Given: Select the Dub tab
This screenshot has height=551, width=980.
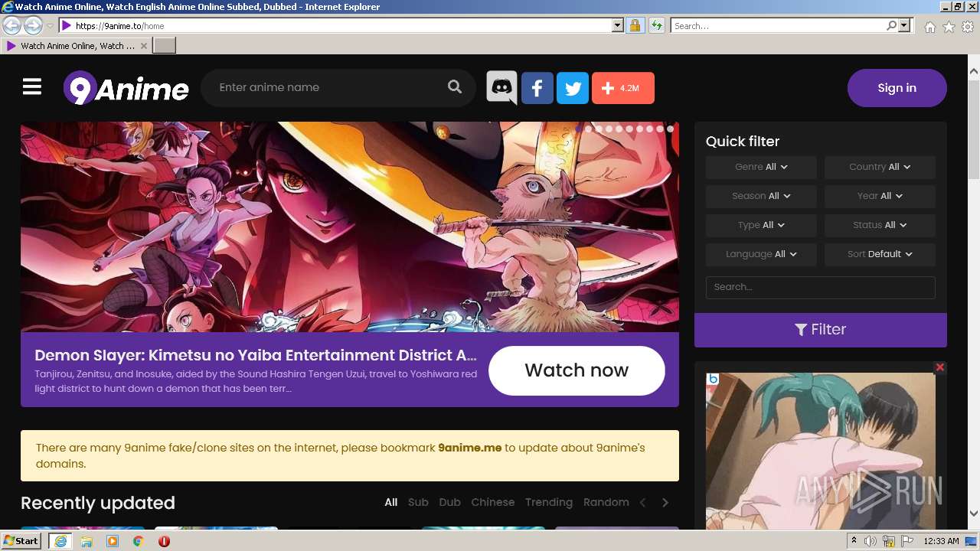Looking at the screenshot, I should click(449, 503).
